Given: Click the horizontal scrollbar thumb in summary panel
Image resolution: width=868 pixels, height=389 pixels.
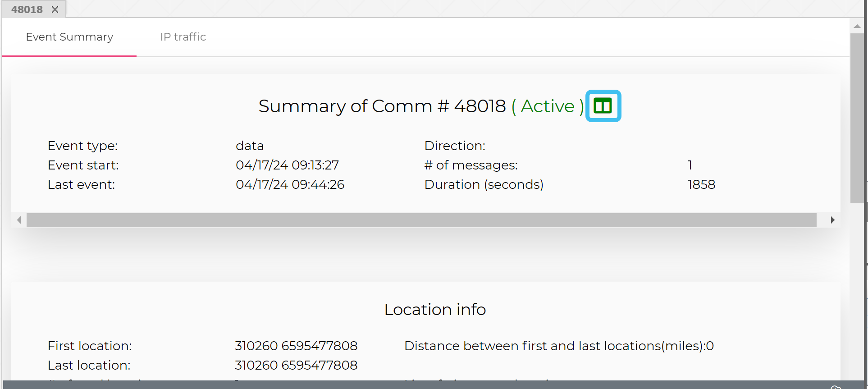Looking at the screenshot, I should pyautogui.click(x=421, y=220).
